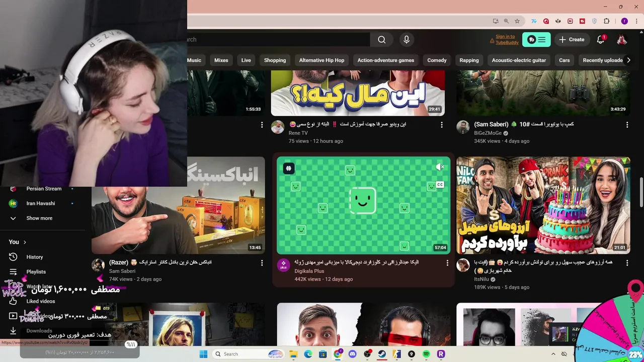Viewport: 644px width, 362px height.
Task: Select the Mixes category chip
Action: (221, 60)
